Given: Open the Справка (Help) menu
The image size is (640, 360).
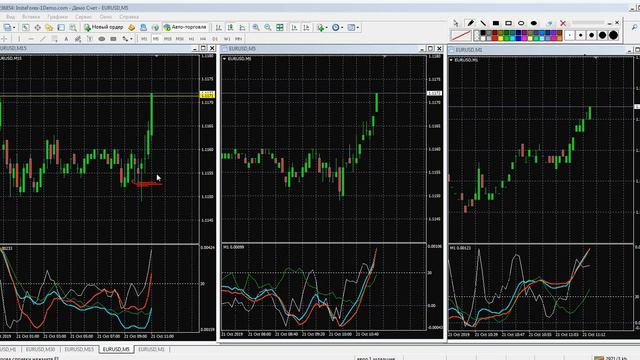Looking at the screenshot, I should coord(129,17).
